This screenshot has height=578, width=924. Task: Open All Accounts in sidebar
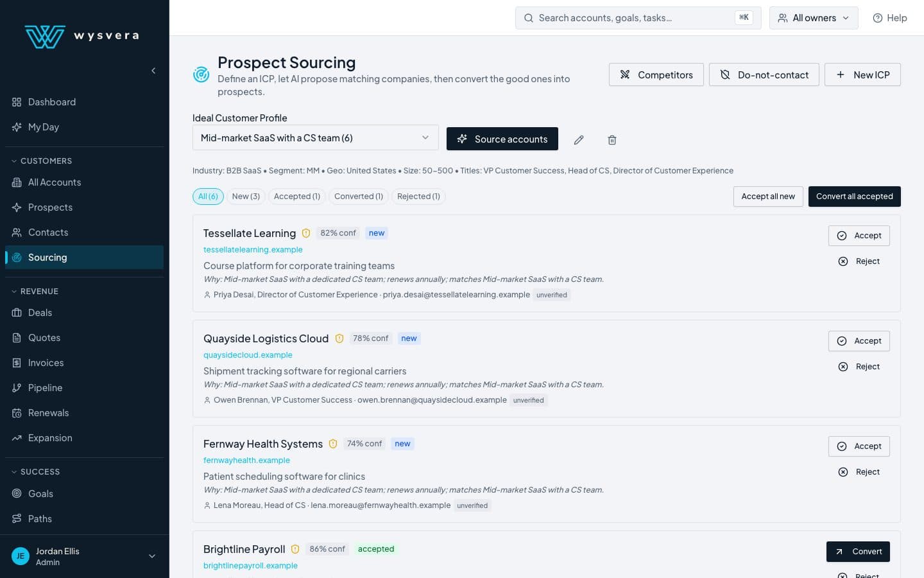click(84, 182)
